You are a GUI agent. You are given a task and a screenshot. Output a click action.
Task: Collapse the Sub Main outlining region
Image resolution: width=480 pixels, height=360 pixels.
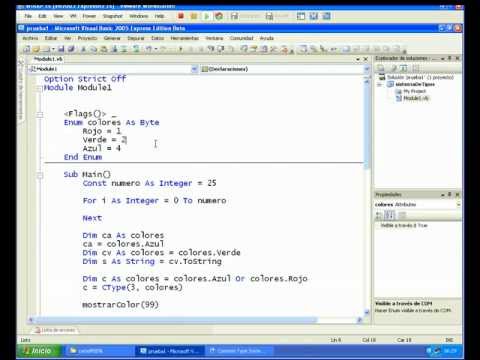(x=40, y=175)
